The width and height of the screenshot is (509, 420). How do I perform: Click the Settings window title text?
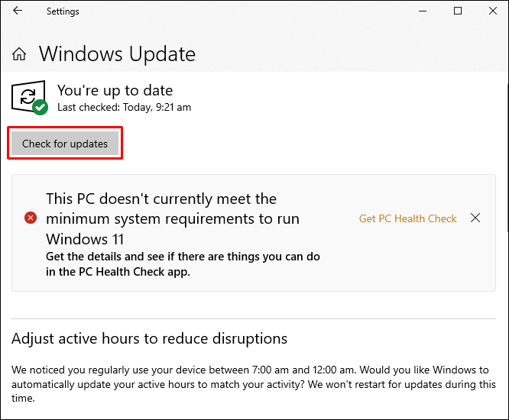[x=63, y=11]
